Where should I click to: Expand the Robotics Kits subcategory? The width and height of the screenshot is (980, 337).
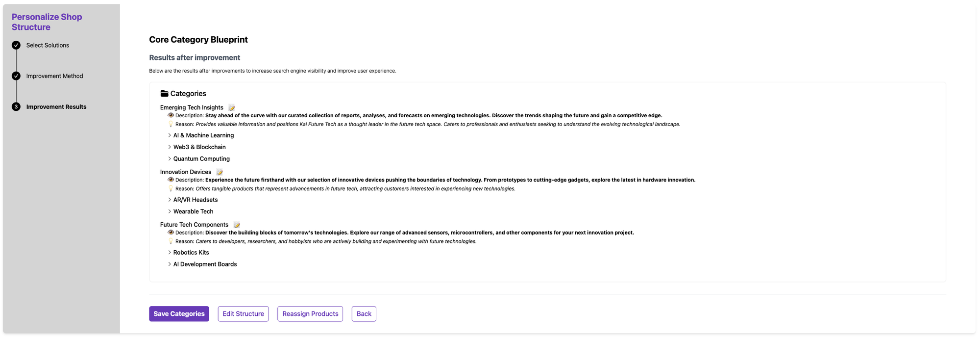click(170, 253)
